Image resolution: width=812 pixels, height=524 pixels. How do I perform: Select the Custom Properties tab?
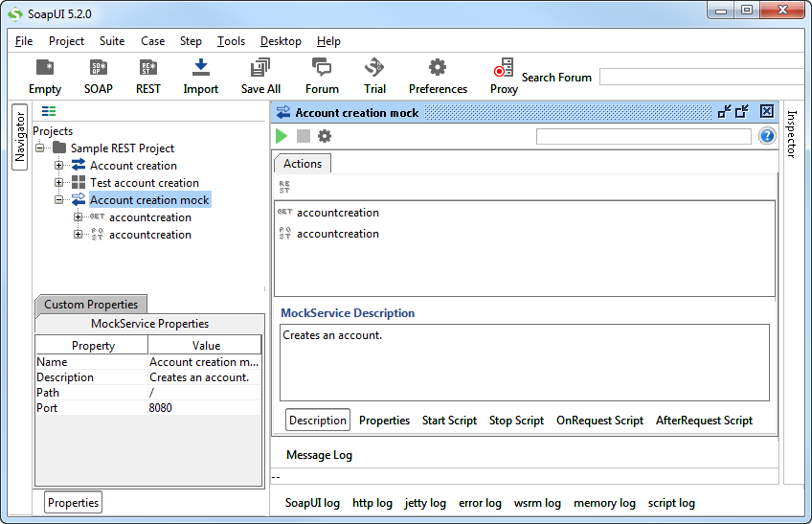coord(91,305)
